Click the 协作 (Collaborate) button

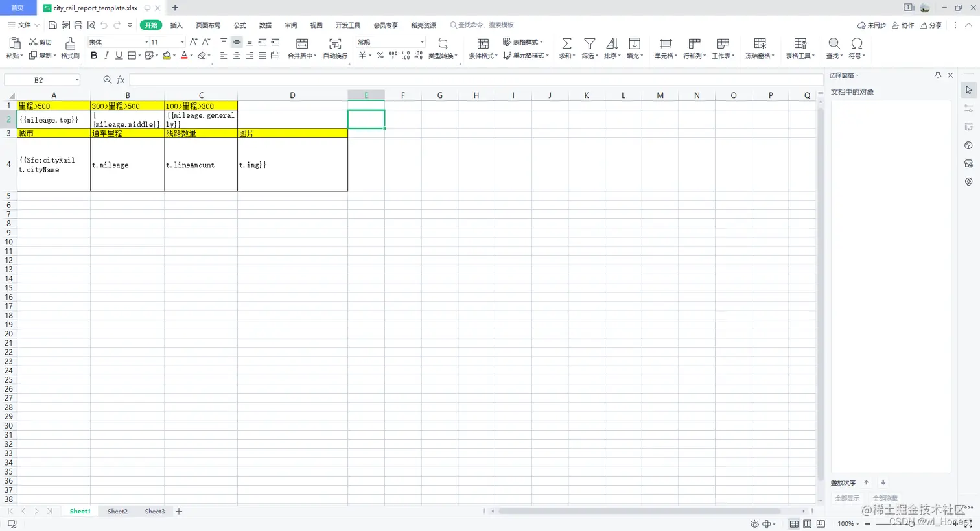903,25
